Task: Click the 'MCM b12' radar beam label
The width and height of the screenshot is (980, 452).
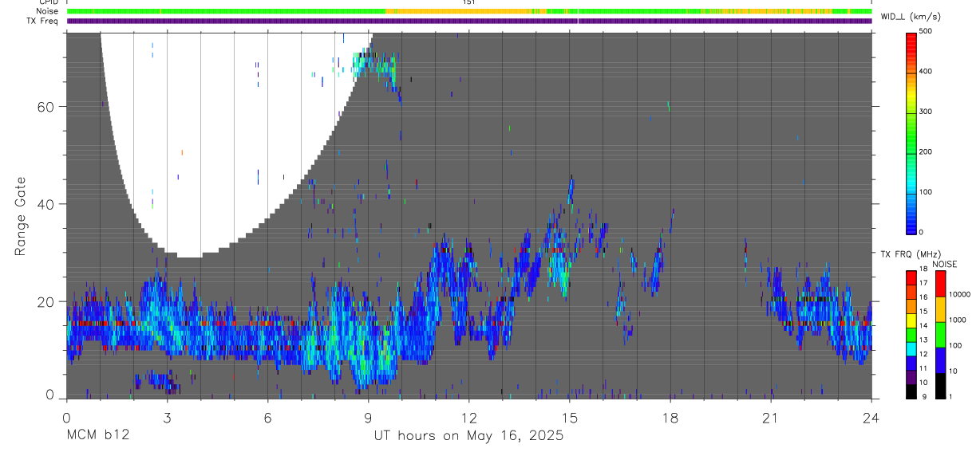Action: pos(98,436)
